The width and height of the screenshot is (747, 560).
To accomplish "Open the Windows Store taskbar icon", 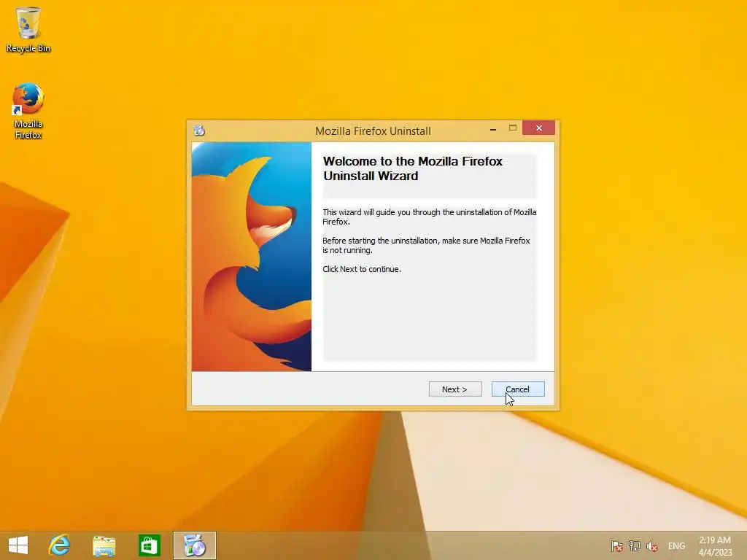I will [x=149, y=545].
